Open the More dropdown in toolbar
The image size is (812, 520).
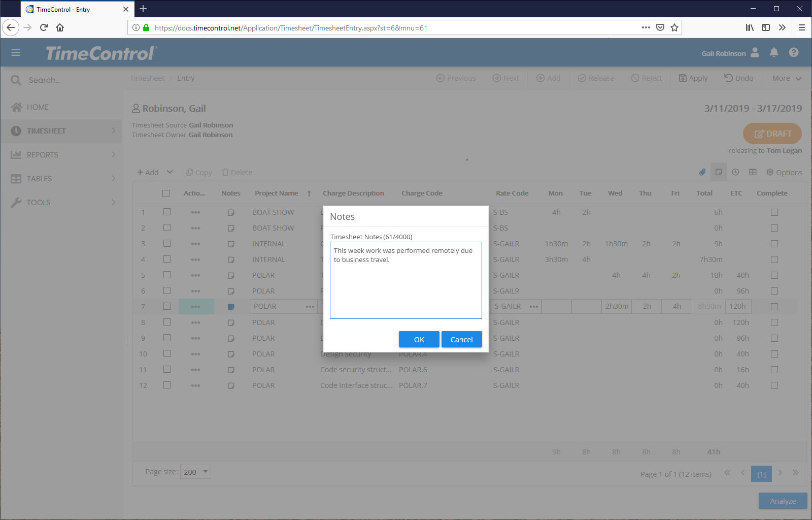tap(787, 78)
